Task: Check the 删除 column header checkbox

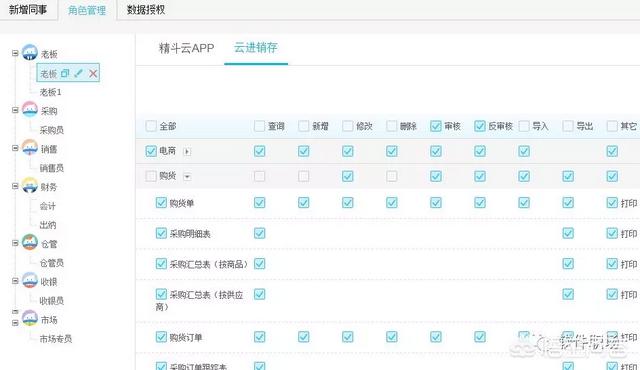Action: tap(392, 126)
